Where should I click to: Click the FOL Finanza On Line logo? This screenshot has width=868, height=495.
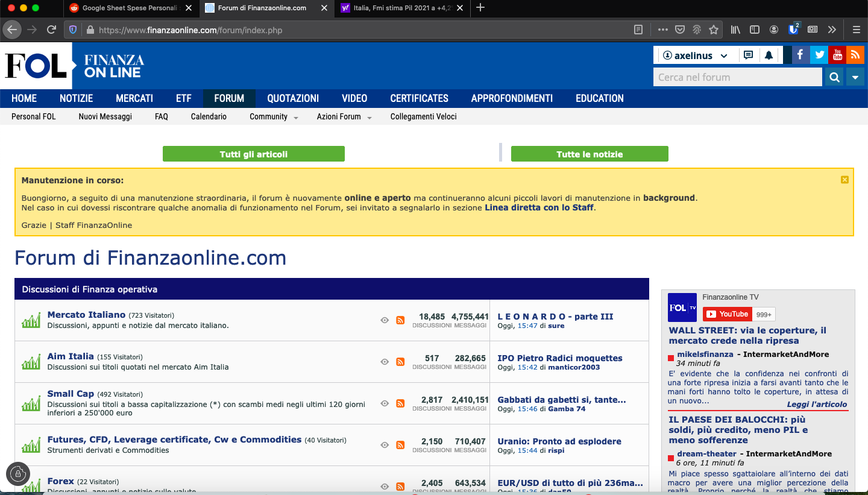pyautogui.click(x=75, y=66)
